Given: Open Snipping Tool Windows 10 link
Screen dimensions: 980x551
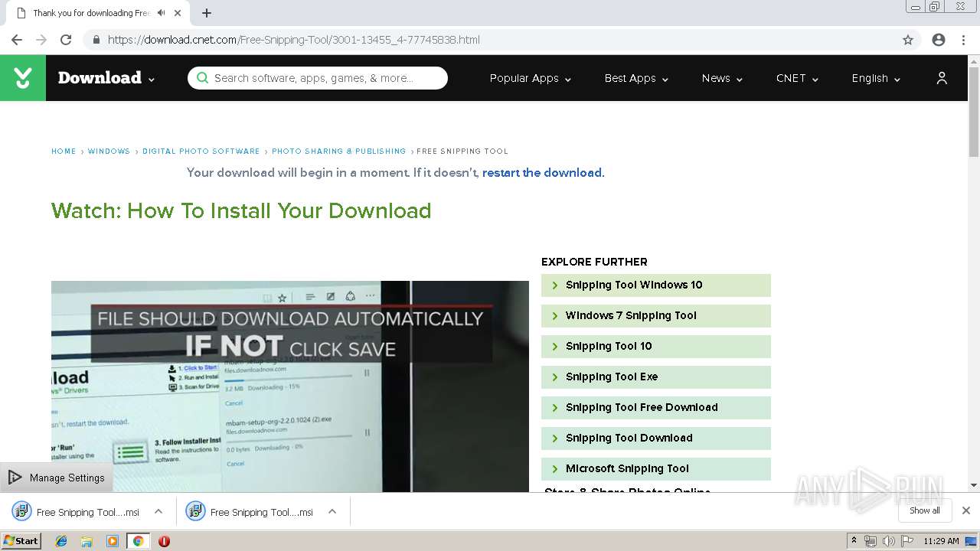Looking at the screenshot, I should point(656,285).
